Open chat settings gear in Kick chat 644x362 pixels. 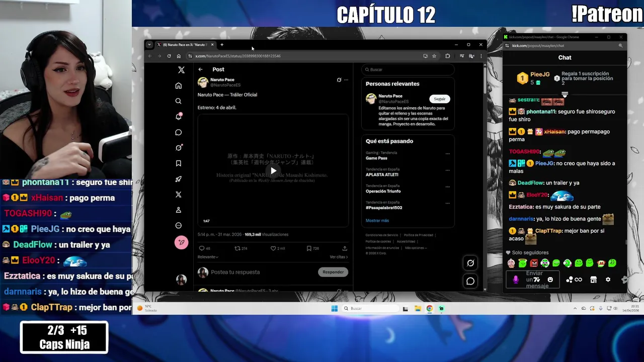(608, 280)
